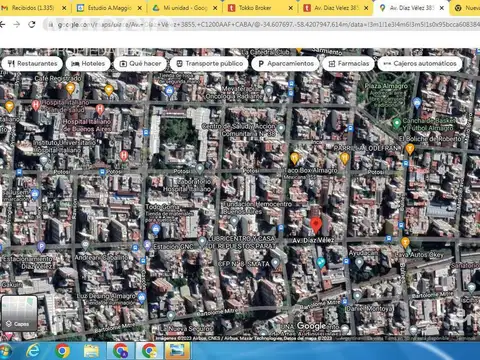Click the green Cancha de Basket Almagro pin

[x=396, y=123]
